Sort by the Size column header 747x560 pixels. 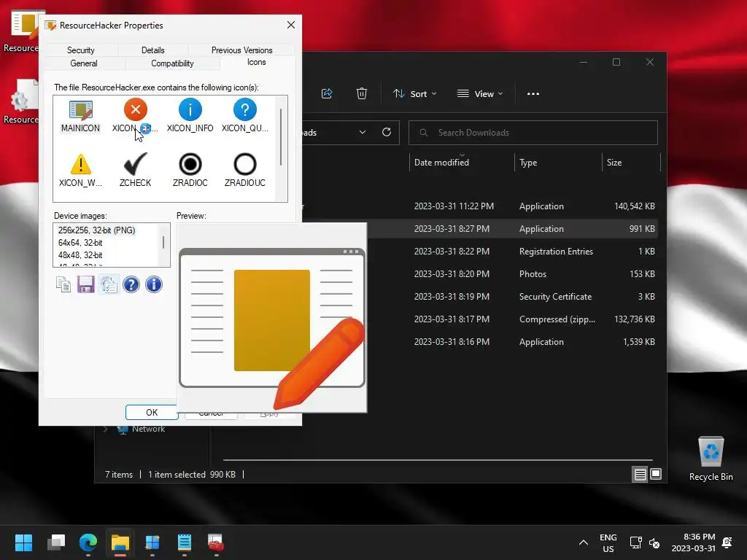click(632, 163)
